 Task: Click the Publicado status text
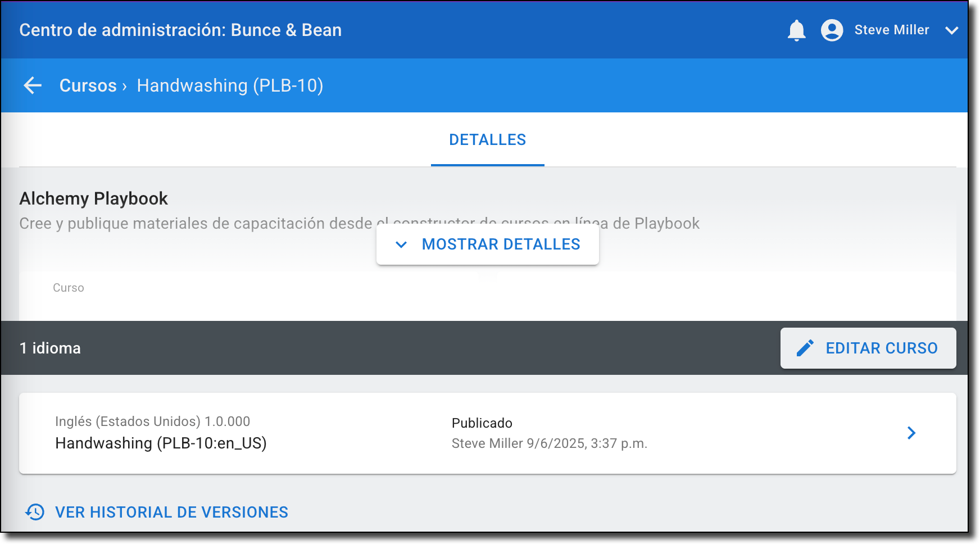point(482,423)
